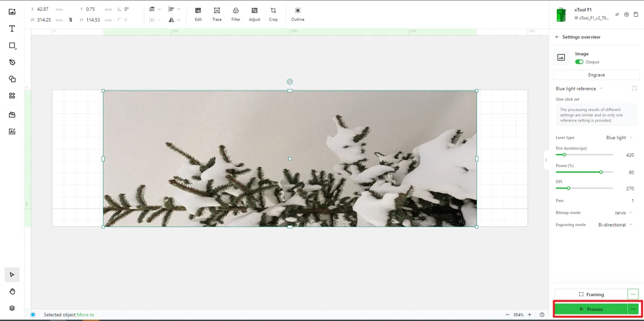The height and width of the screenshot is (321, 644).
Task: Open the Layers panel icon
Action: [x=12, y=308]
